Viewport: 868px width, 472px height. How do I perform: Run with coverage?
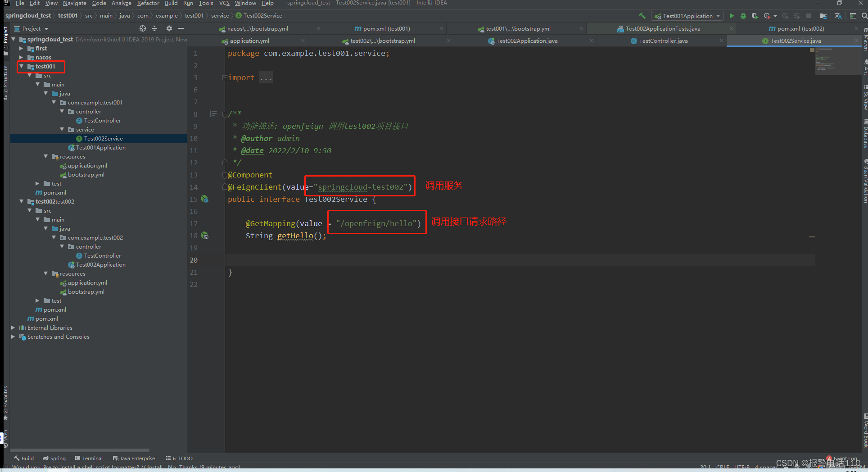[755, 15]
